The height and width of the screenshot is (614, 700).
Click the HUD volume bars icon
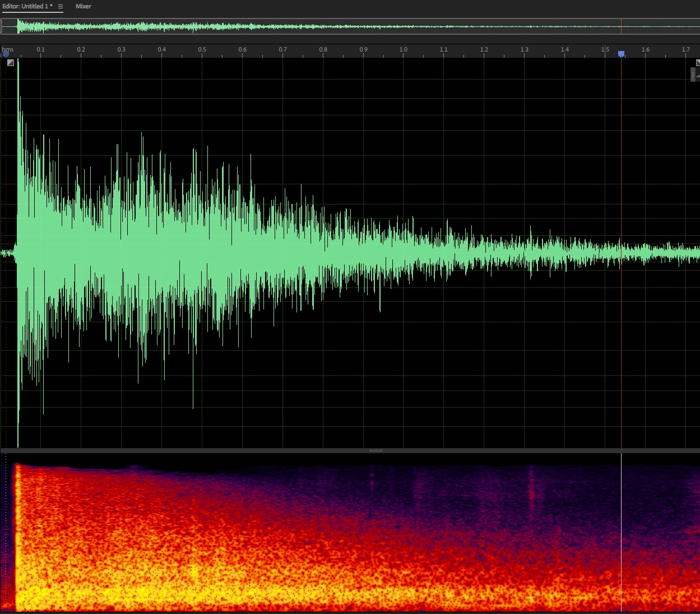click(x=698, y=75)
